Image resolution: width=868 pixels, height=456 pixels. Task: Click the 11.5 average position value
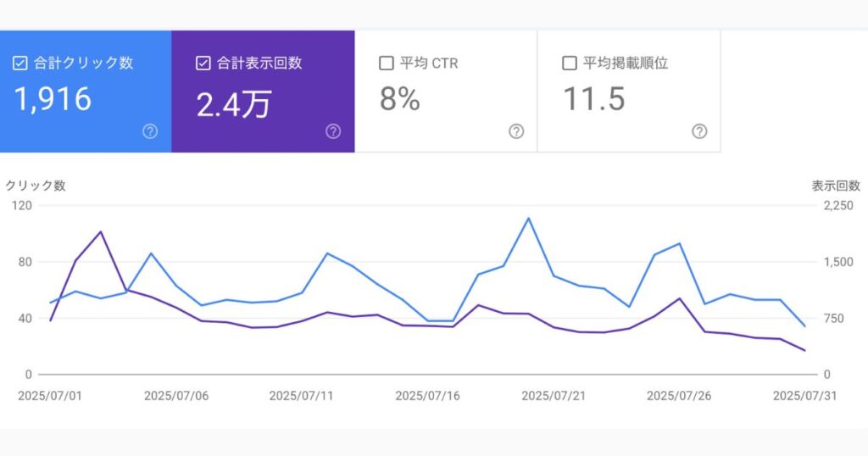coord(594,99)
